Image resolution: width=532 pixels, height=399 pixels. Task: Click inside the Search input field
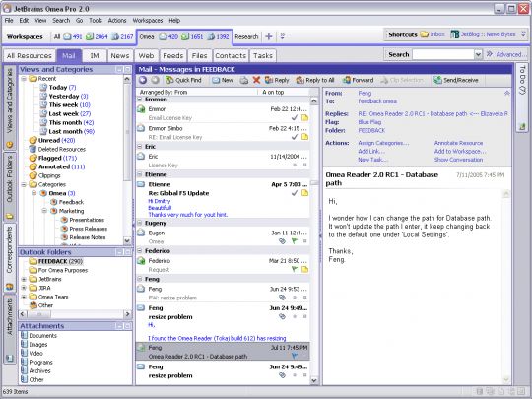tap(443, 54)
